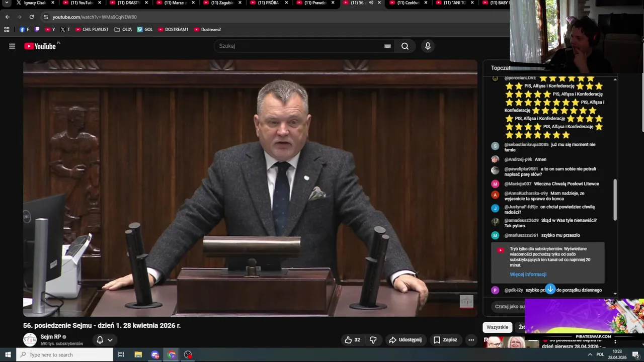Open File Explorer from the taskbar

click(x=138, y=354)
